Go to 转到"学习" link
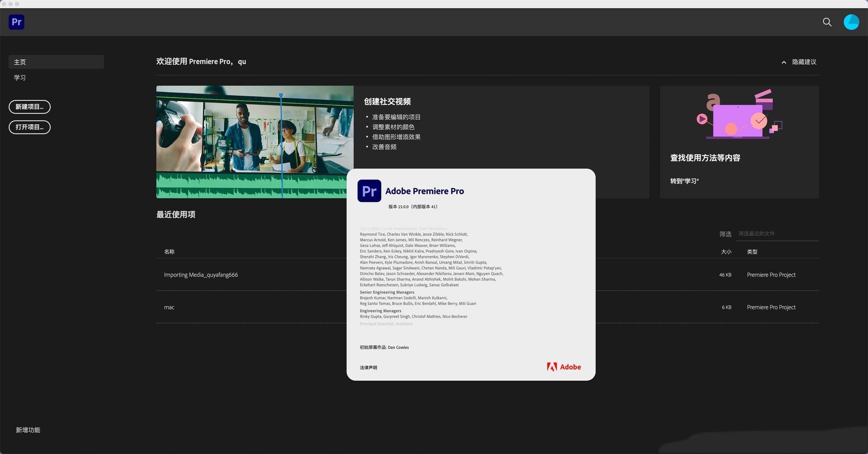The height and width of the screenshot is (454, 868). pyautogui.click(x=684, y=181)
